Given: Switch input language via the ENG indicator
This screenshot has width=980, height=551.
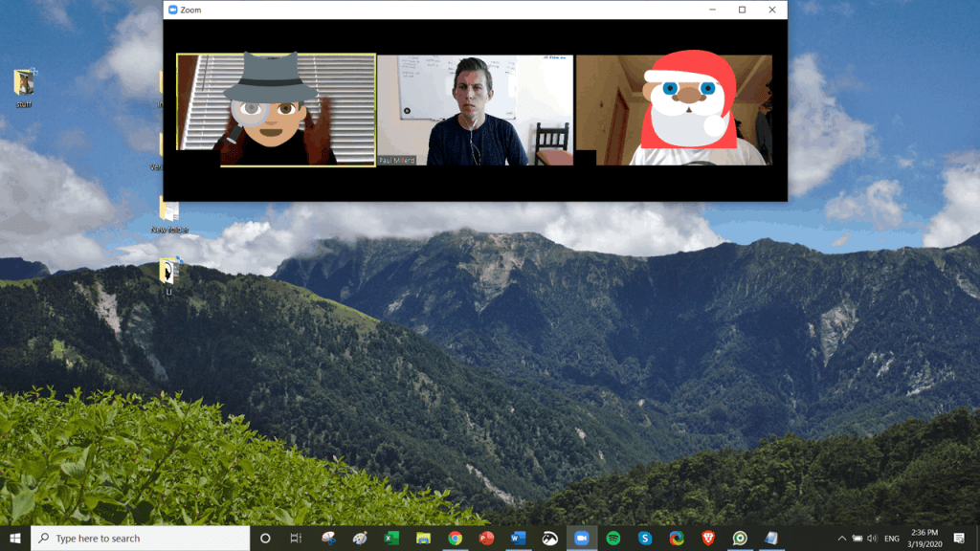Looking at the screenshot, I should 892,538.
